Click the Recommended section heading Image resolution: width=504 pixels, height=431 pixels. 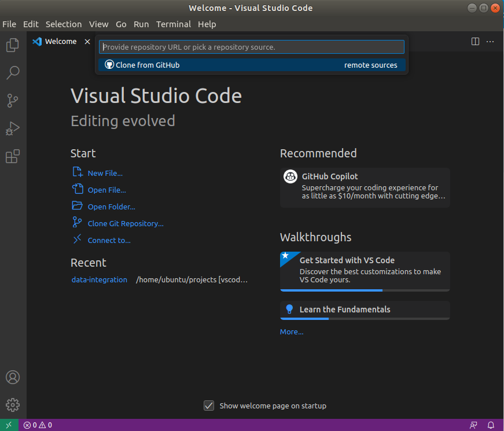(318, 153)
